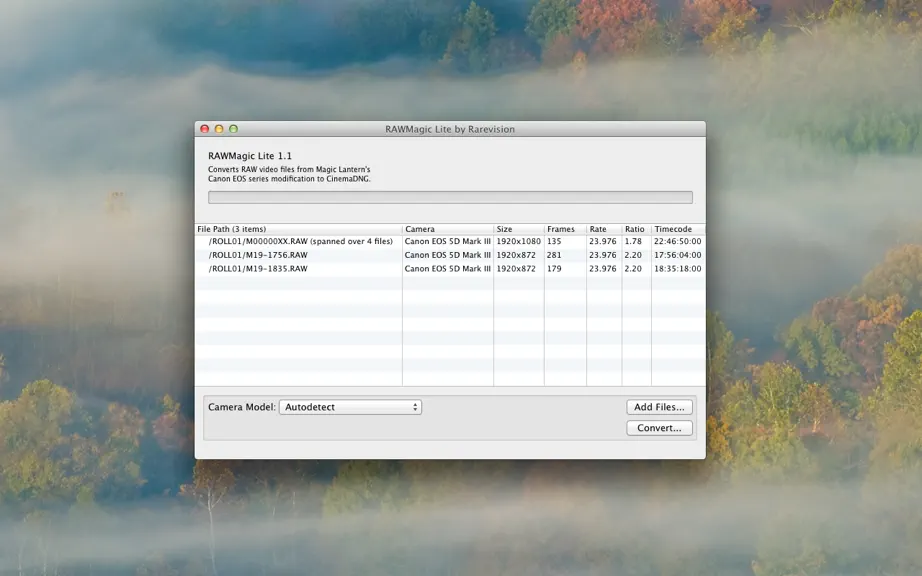Select the /ROLL01/M00000XX.RAW file row
This screenshot has height=576, width=922.
(x=450, y=242)
